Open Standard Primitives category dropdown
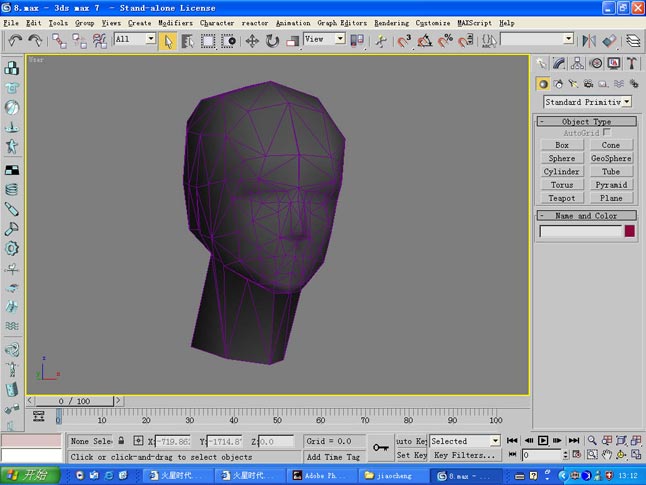646x485 pixels. [627, 101]
